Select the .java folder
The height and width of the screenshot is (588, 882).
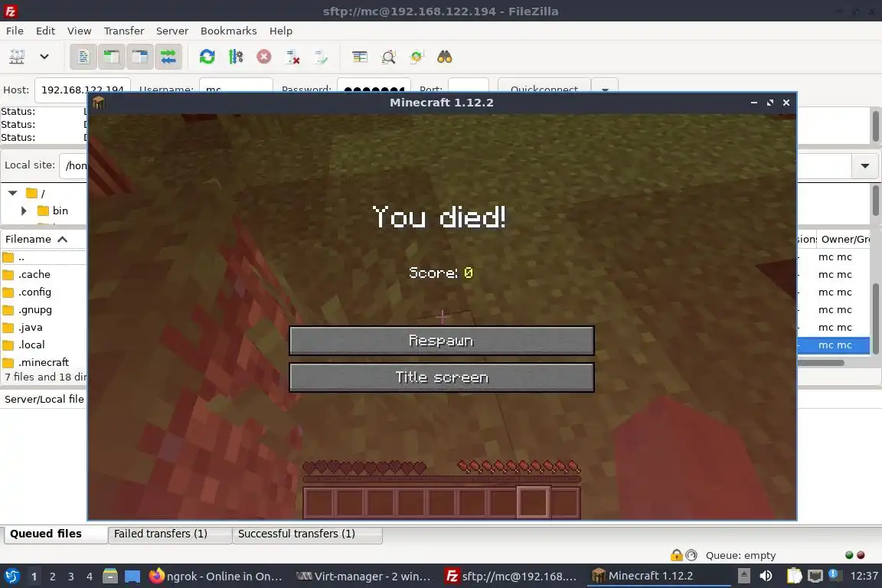(x=31, y=327)
